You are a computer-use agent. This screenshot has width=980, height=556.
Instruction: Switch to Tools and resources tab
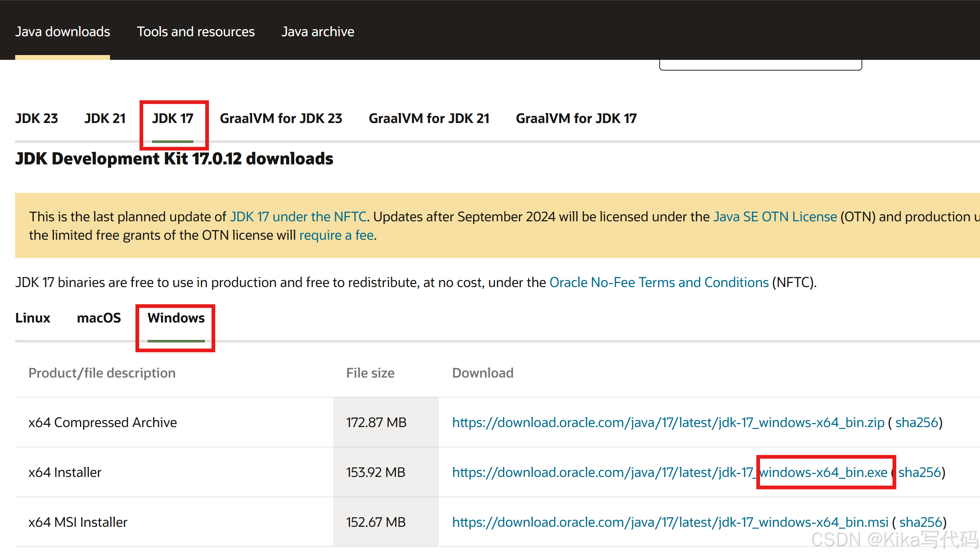point(196,32)
